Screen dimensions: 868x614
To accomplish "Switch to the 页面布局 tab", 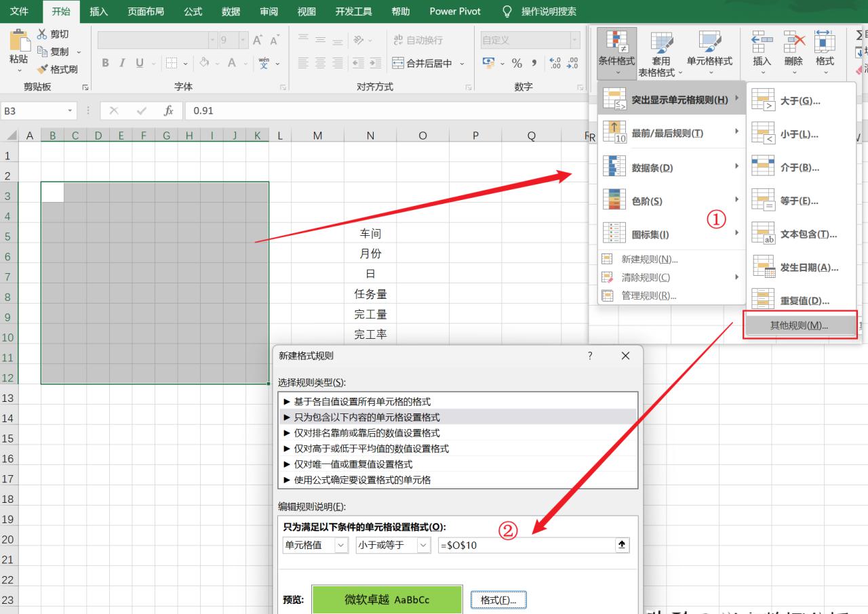I will tap(146, 12).
